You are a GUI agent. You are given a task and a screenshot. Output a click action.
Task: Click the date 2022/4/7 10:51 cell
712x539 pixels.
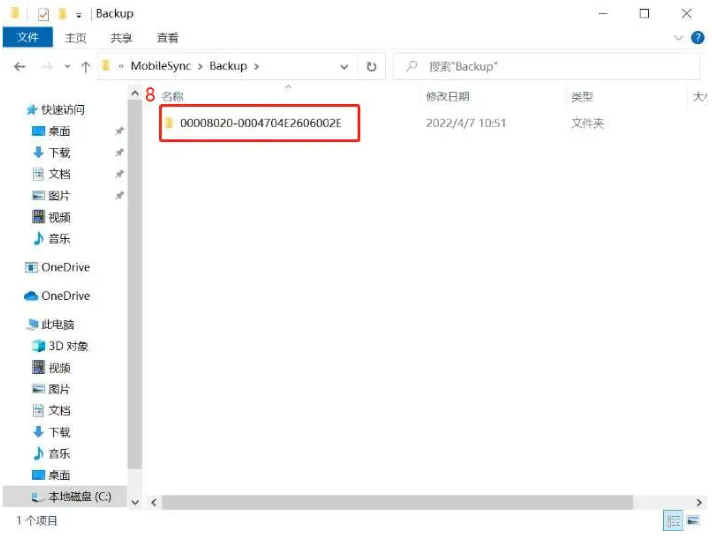pyautogui.click(x=465, y=123)
